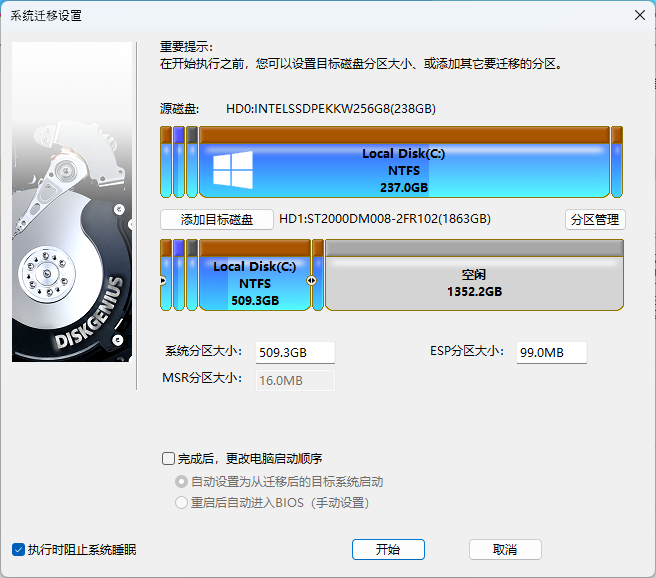The width and height of the screenshot is (656, 578).
Task: Open 分区管理 partition manager
Action: click(x=595, y=220)
